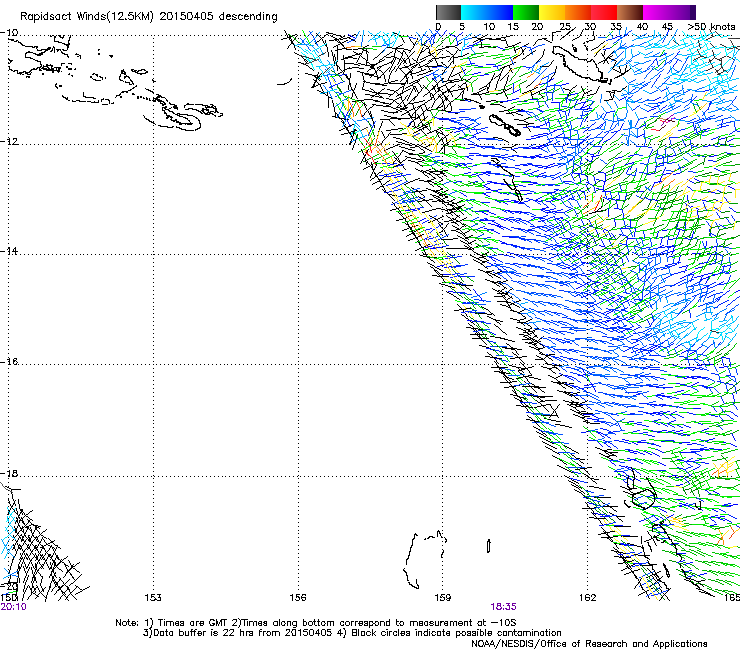Click the orange 25-30 knots legend color
This screenshot has height=650, width=740.
click(578, 13)
